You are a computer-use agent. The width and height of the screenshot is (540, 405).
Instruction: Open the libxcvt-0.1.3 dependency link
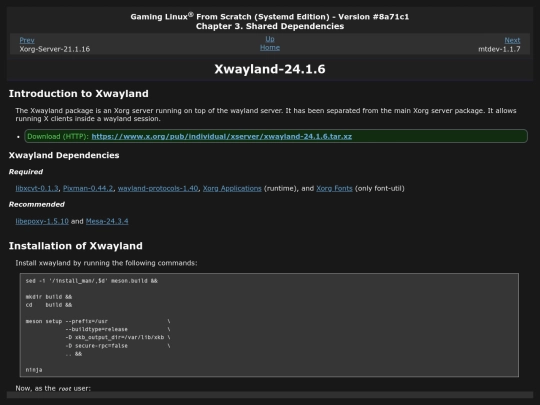point(37,188)
